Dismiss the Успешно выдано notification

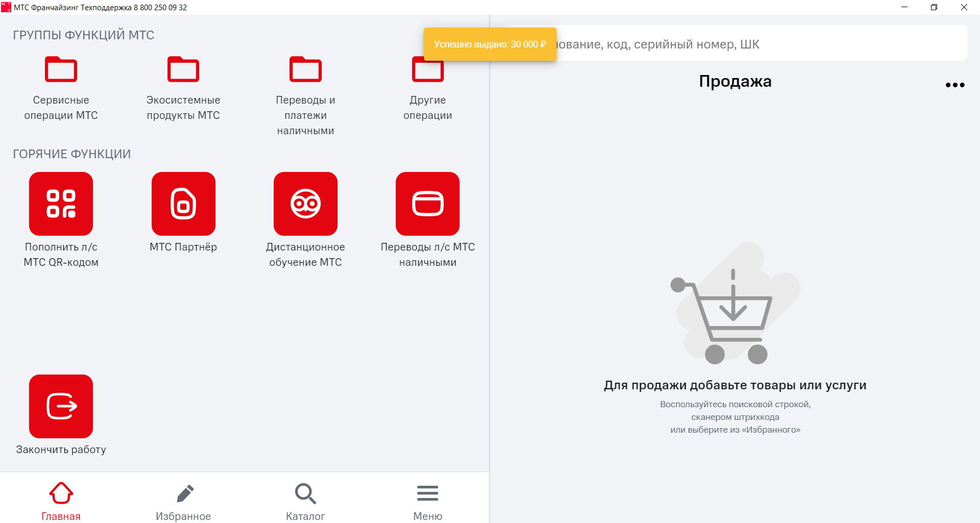coord(490,44)
